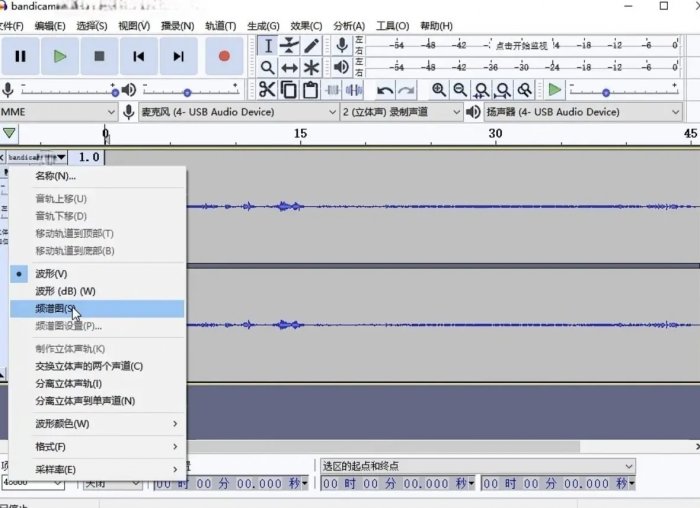Activate the Time Shift tool
The width and height of the screenshot is (700, 508).
[x=290, y=67]
